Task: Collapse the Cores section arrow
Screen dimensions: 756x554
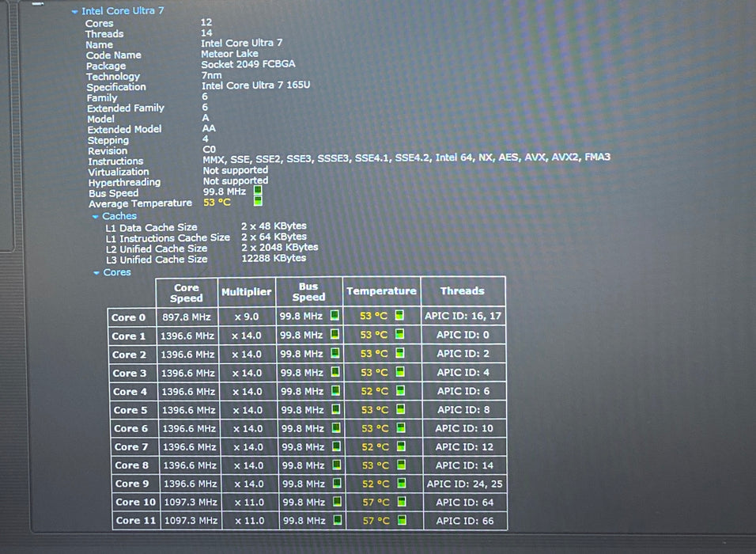Action: pyautogui.click(x=96, y=273)
